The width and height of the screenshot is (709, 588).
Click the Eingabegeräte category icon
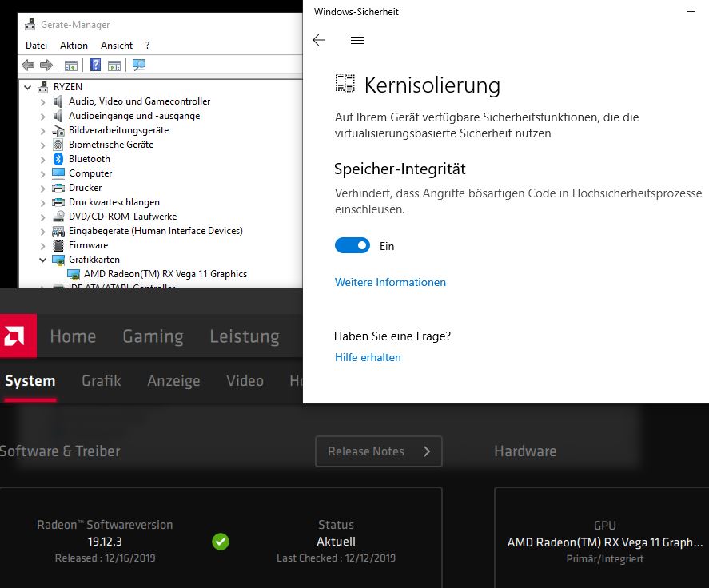(x=58, y=232)
